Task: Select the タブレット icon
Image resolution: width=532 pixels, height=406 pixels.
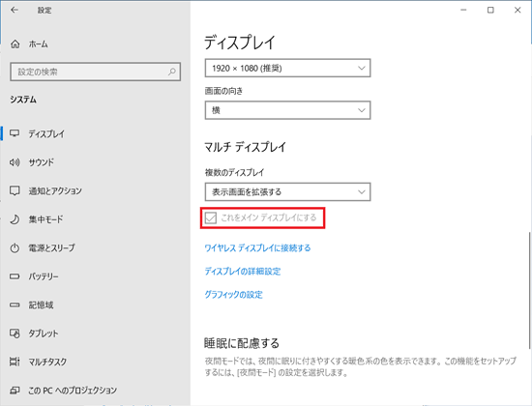Action: [x=15, y=333]
